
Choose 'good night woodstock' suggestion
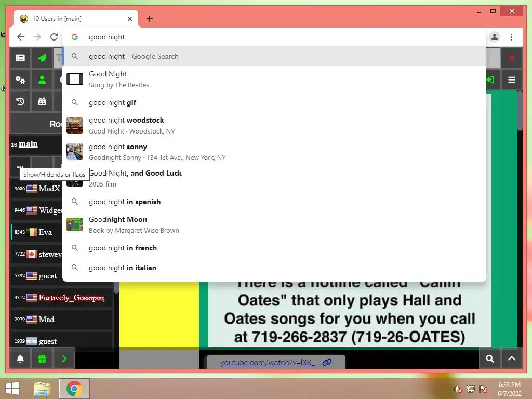274,126
